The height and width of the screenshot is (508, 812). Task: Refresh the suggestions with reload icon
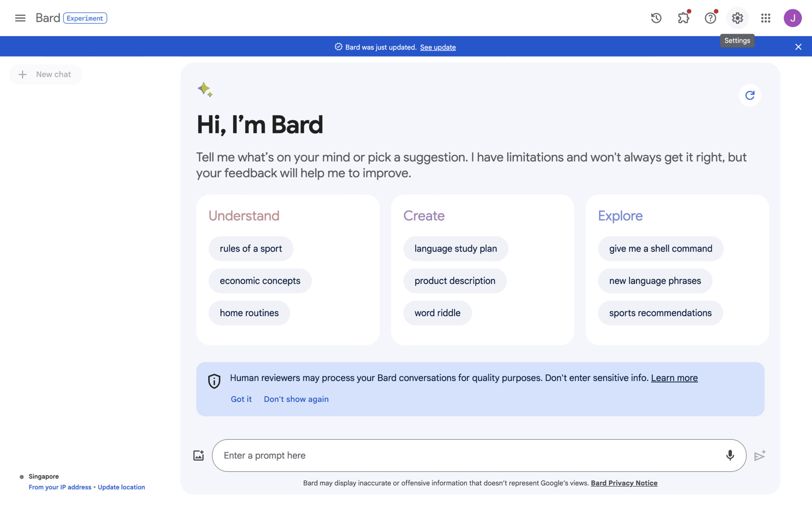[x=750, y=95]
